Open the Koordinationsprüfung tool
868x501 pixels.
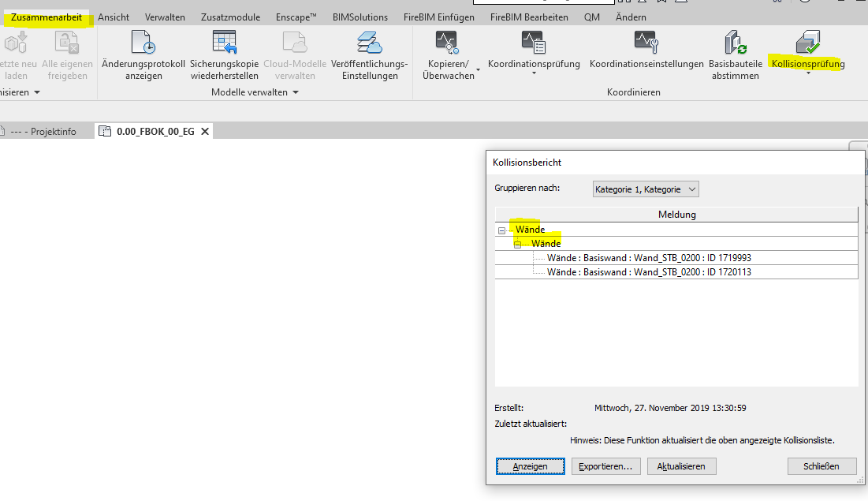point(534,43)
